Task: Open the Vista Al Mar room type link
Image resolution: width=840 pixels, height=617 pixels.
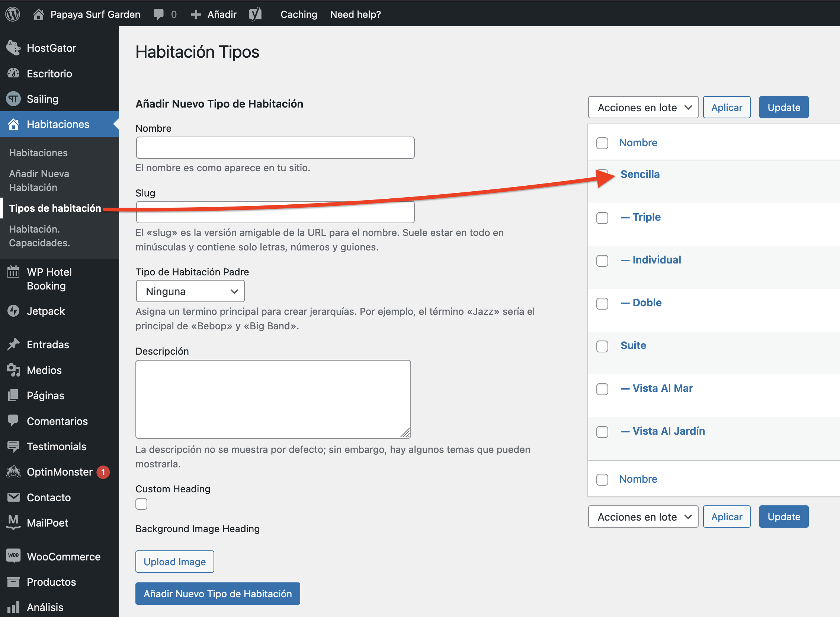Action: 662,389
